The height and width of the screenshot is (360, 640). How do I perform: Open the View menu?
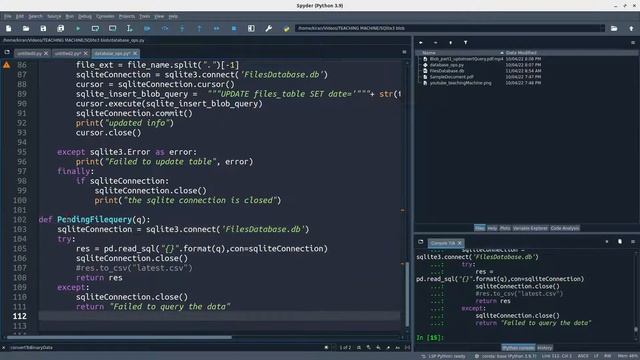click(x=159, y=16)
